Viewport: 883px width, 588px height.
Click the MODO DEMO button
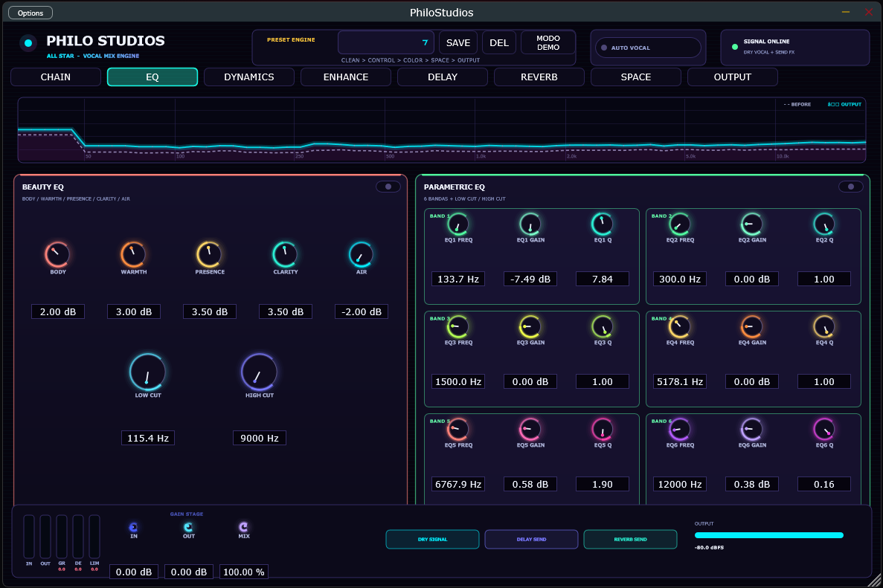point(548,43)
